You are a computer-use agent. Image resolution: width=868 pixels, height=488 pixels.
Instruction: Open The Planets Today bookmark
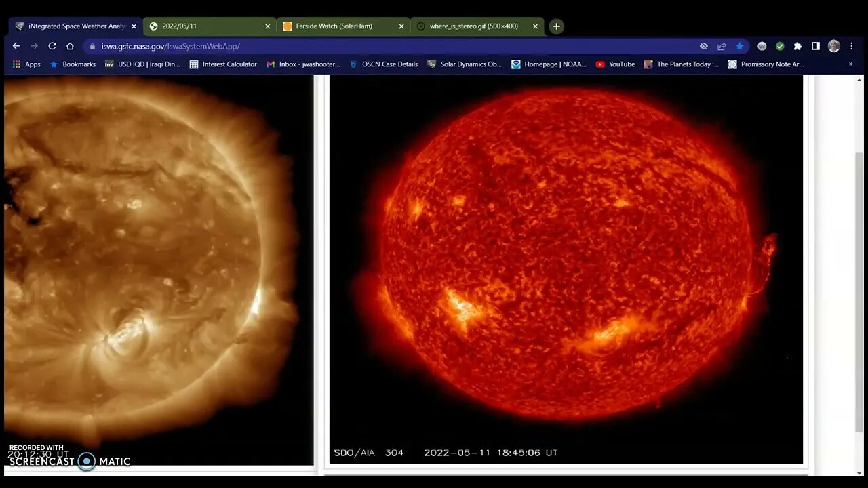tap(682, 64)
